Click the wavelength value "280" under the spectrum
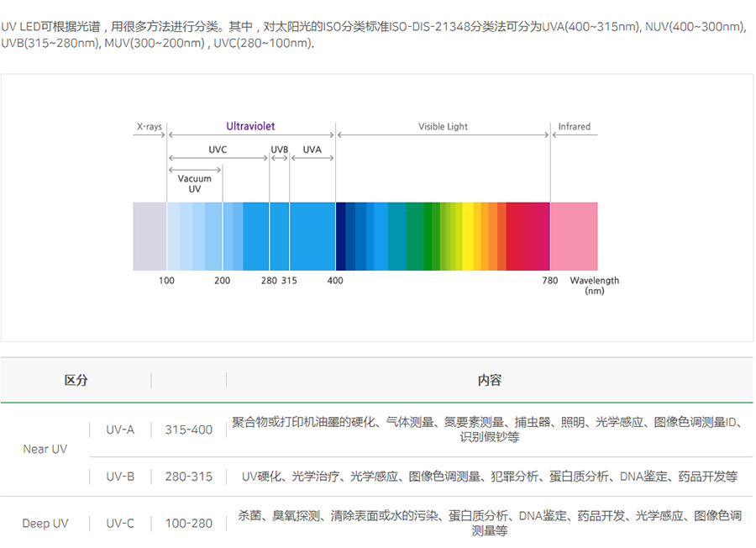Viewport: 756px width, 548px height. coord(269,280)
